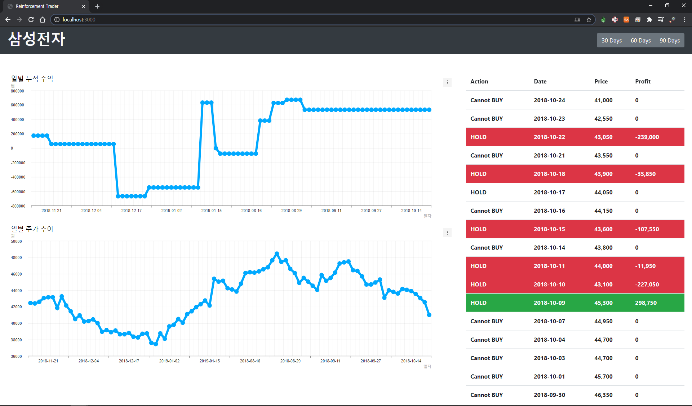Image resolution: width=692 pixels, height=406 pixels.
Task: Click the 43,550 price cell
Action: tap(603, 155)
